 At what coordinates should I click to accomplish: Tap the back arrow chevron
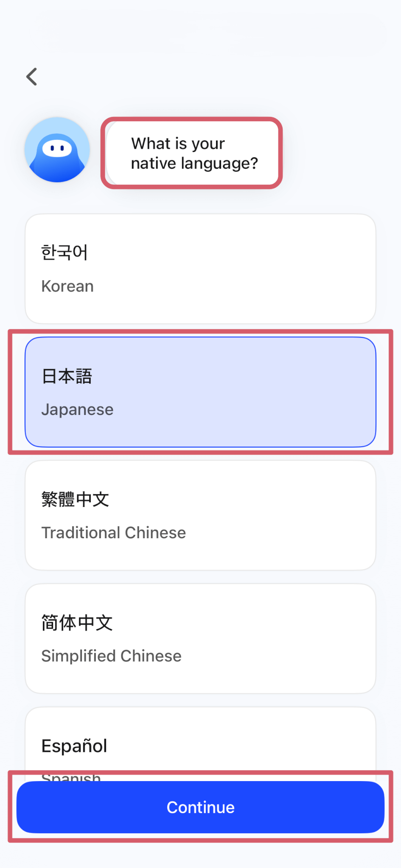click(x=32, y=77)
